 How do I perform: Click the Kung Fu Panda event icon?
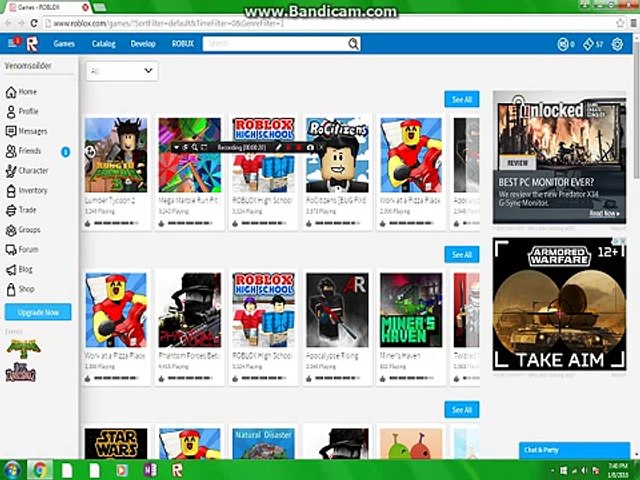(23, 348)
